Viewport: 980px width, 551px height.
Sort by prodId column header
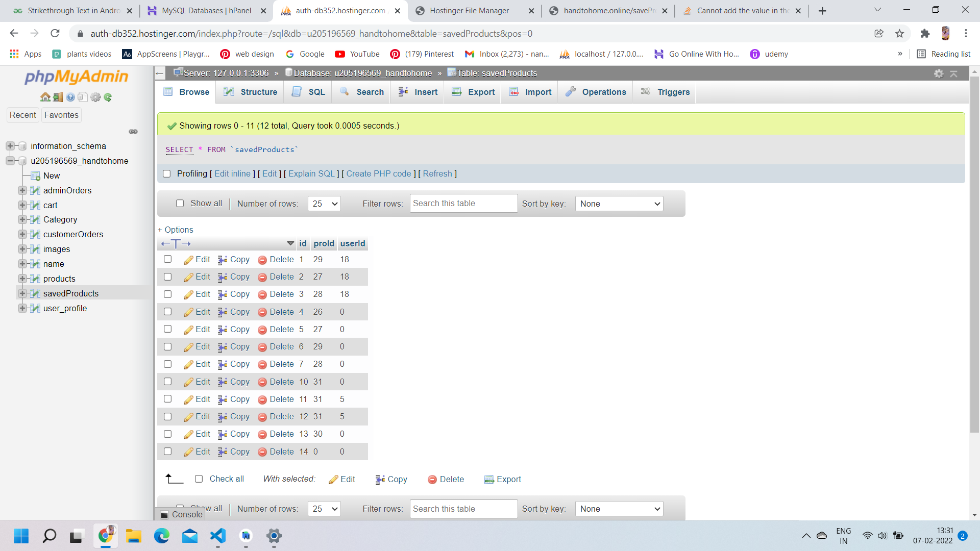[x=324, y=244]
